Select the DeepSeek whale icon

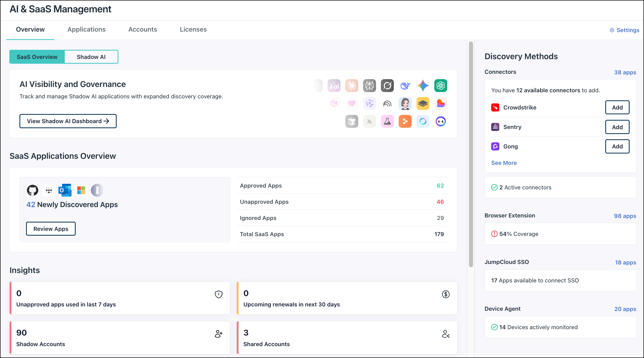(x=405, y=85)
